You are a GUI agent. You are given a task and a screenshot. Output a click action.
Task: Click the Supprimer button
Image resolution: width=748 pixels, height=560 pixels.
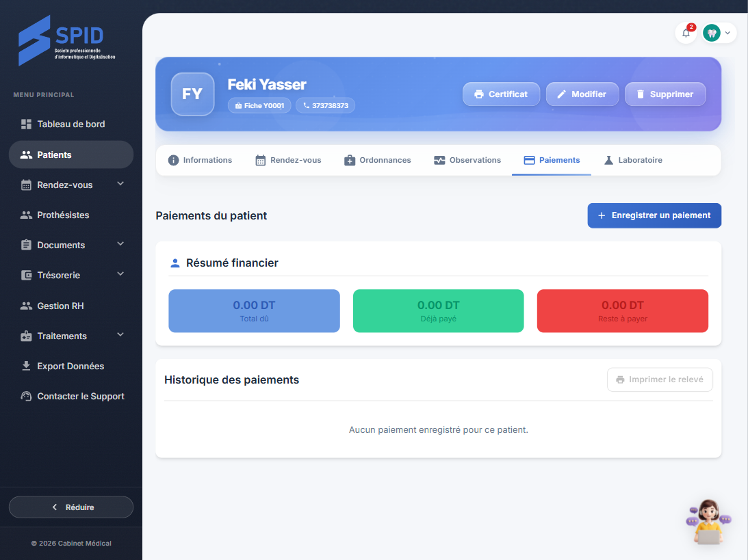coord(665,94)
